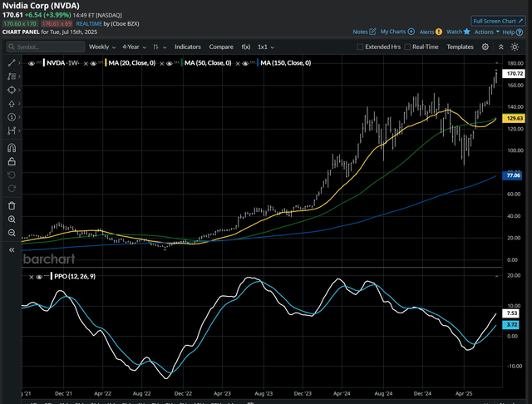Hide the PPO (12, 26, 9) indicator
The width and height of the screenshot is (532, 404).
[39, 277]
